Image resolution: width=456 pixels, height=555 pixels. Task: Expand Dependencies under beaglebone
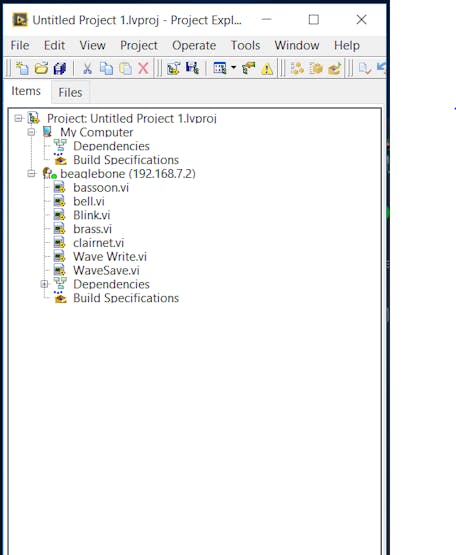pyautogui.click(x=44, y=284)
